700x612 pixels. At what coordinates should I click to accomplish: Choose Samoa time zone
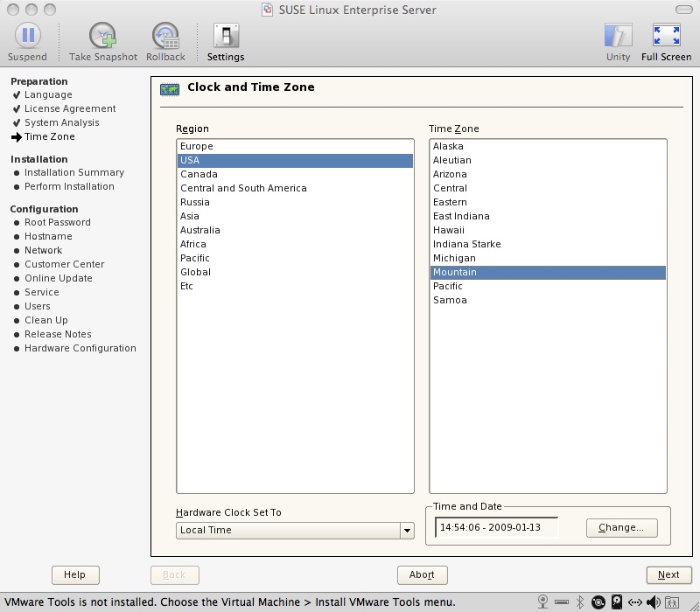(548, 300)
